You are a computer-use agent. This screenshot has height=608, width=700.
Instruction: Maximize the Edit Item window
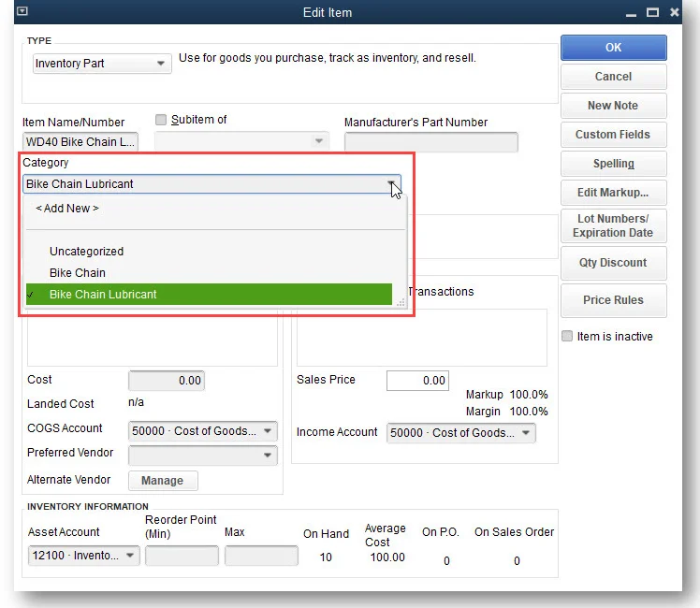tap(652, 12)
